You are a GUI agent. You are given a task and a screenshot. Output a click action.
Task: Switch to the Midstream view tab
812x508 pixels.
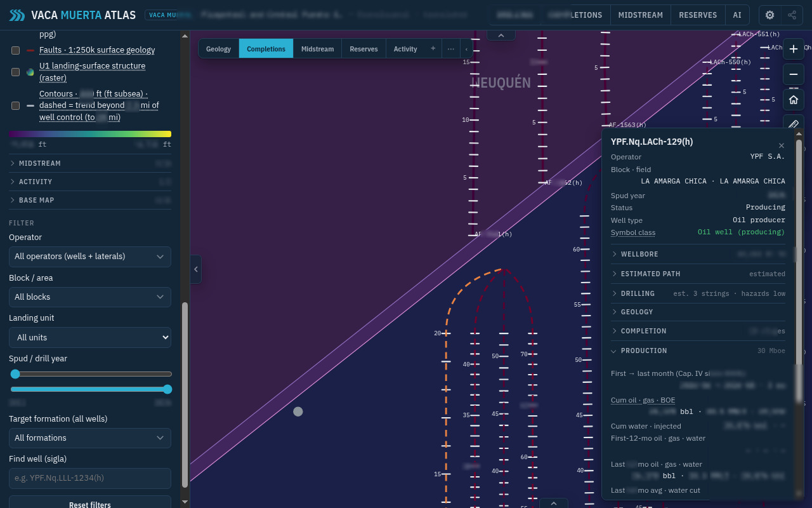click(317, 49)
